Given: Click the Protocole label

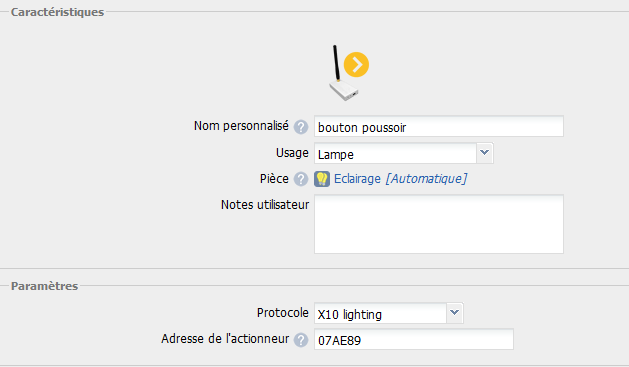Looking at the screenshot, I should coord(283,312).
